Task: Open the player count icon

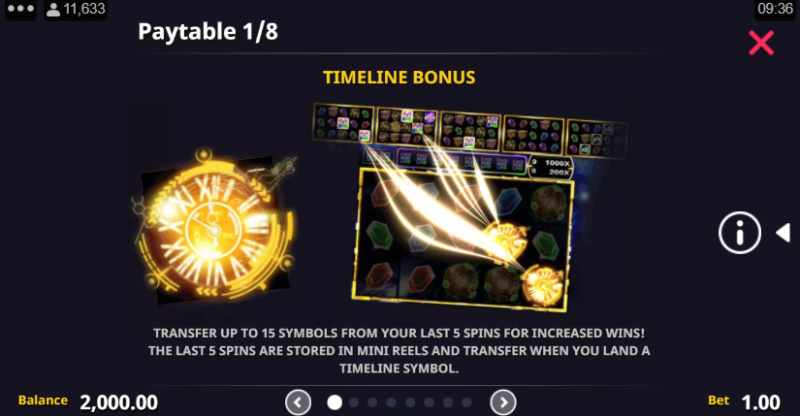Action: pyautogui.click(x=53, y=9)
